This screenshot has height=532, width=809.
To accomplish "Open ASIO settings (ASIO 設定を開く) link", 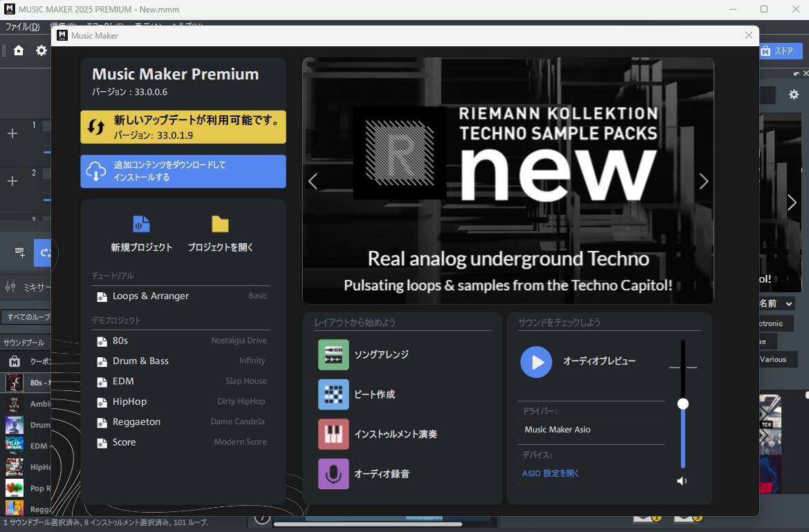I will tap(550, 473).
